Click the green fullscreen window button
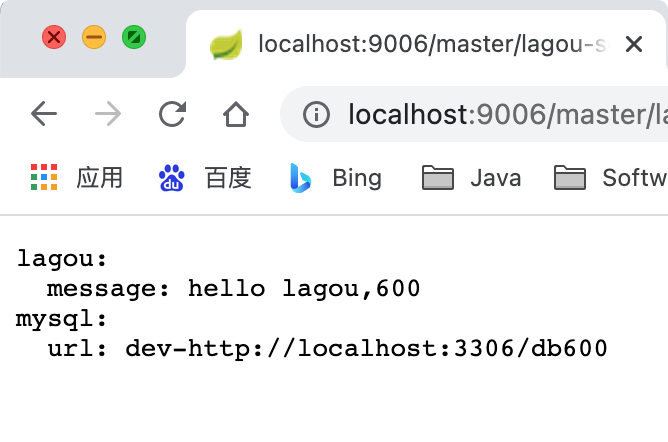The image size is (668, 442). tap(134, 37)
